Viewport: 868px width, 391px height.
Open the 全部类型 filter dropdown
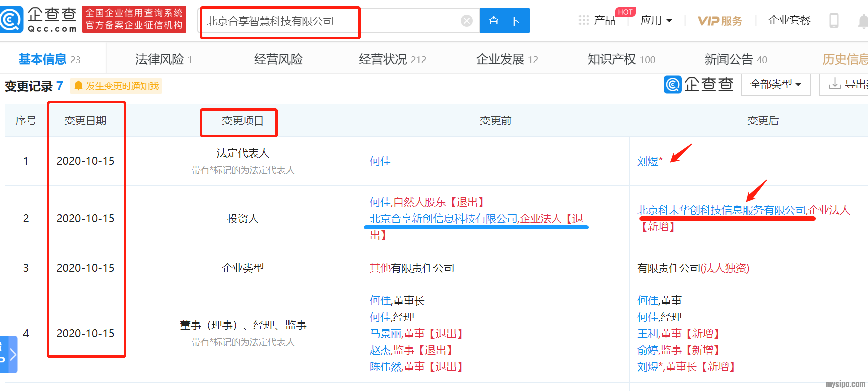tap(775, 84)
